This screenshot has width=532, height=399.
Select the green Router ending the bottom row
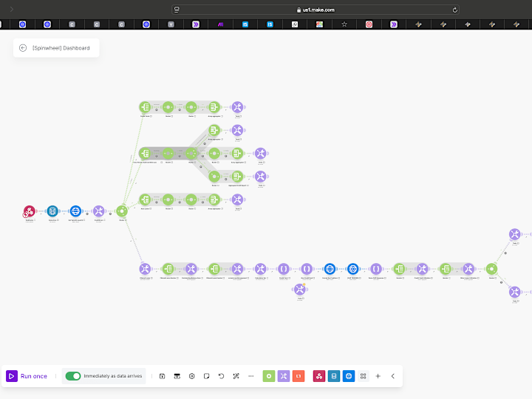click(491, 269)
